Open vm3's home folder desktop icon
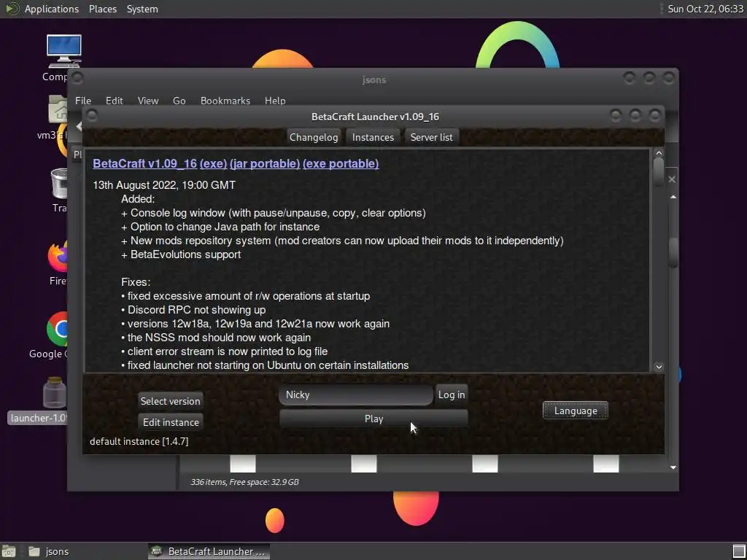This screenshot has height=560, width=747. coord(58,109)
